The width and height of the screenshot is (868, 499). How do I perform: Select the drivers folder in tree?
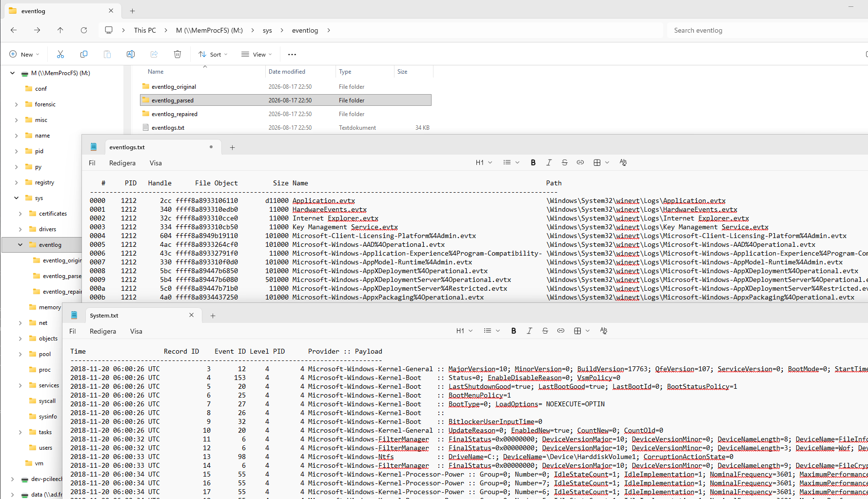click(47, 229)
